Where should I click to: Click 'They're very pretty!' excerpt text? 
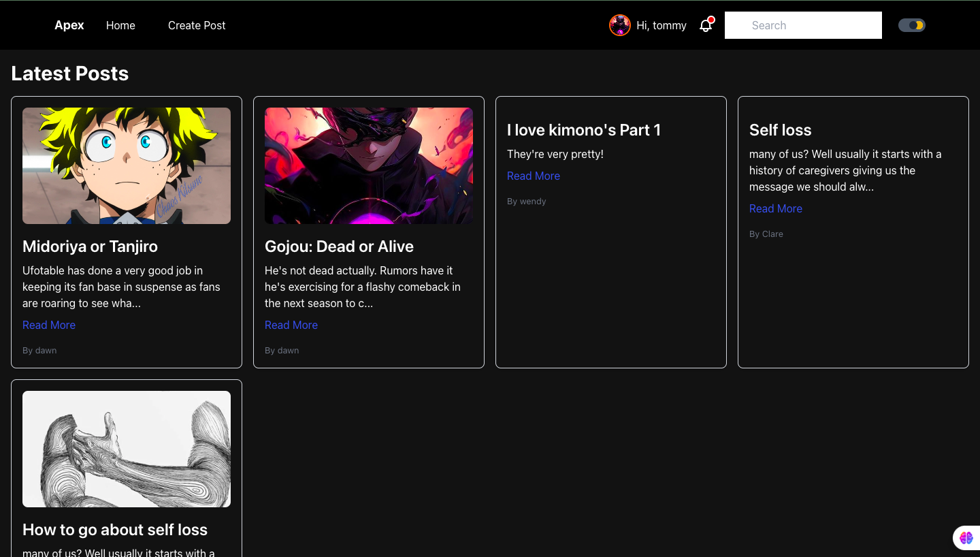pyautogui.click(x=555, y=154)
